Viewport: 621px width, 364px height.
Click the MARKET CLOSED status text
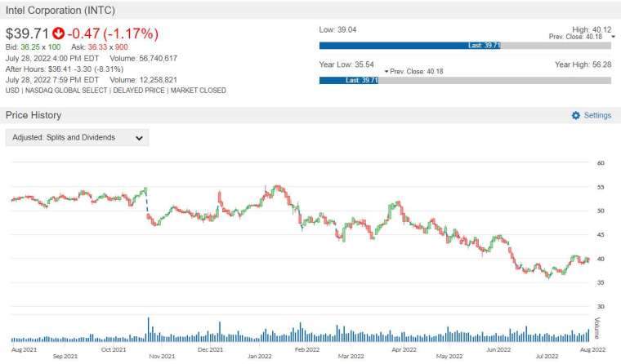pyautogui.click(x=199, y=91)
